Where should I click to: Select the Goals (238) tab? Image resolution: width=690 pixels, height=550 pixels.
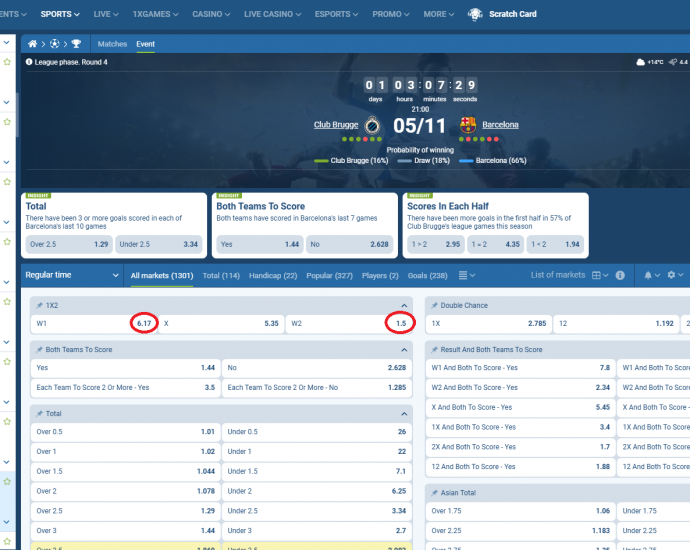point(427,275)
